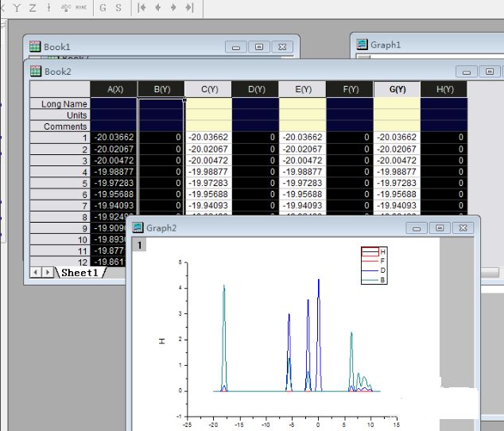Screen dimensions: 504x431
Task: Select column B(Y) header
Action: (x=161, y=89)
